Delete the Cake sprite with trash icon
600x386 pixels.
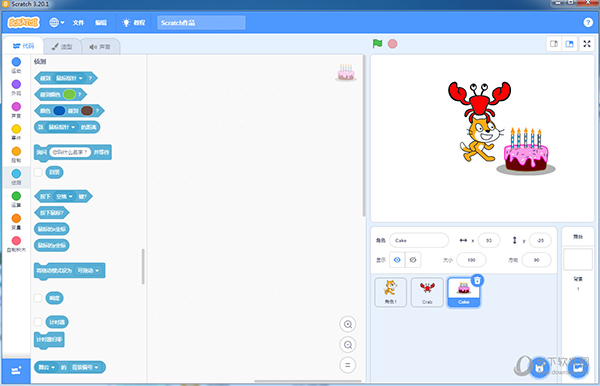pyautogui.click(x=477, y=280)
